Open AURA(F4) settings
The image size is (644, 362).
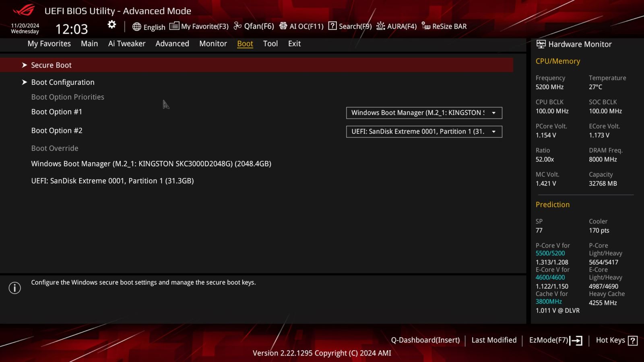point(402,26)
